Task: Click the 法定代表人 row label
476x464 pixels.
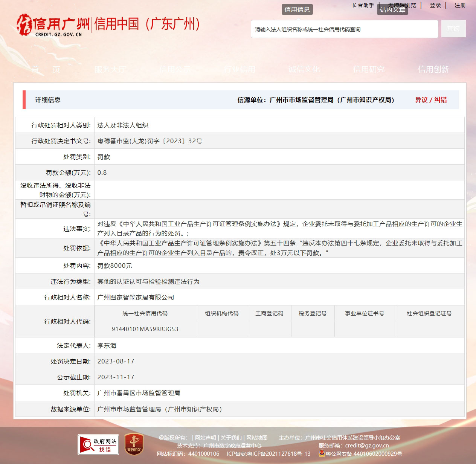Action: pos(74,345)
